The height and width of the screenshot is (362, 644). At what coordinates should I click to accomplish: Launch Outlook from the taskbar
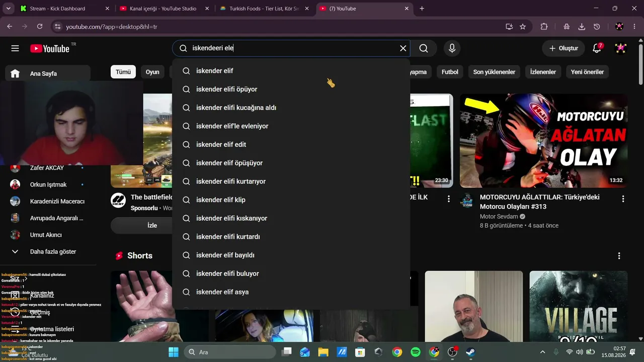pos(305,352)
